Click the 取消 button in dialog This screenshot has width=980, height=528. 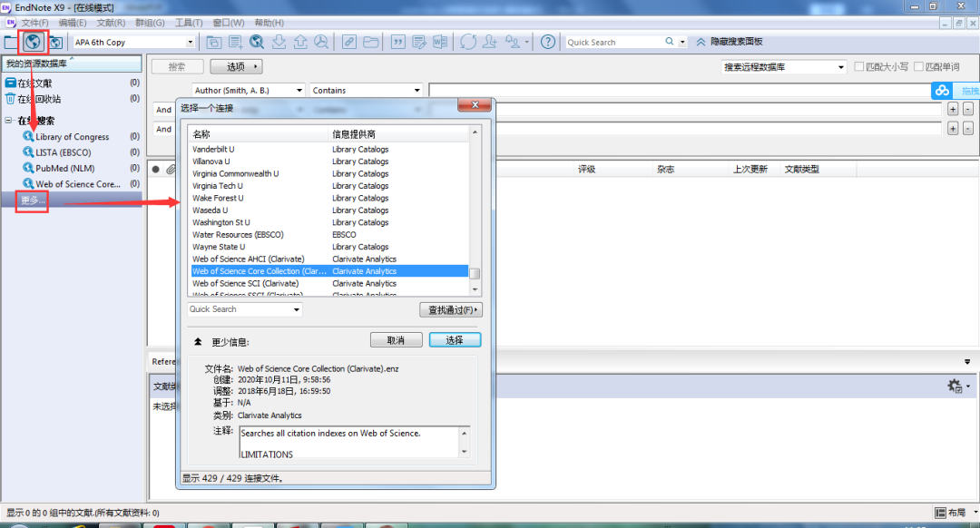pyautogui.click(x=397, y=340)
